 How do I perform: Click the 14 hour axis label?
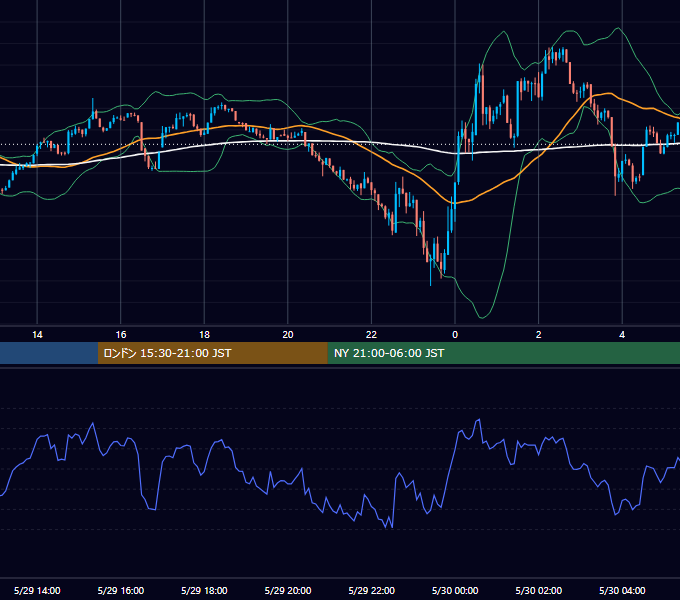pyautogui.click(x=37, y=335)
